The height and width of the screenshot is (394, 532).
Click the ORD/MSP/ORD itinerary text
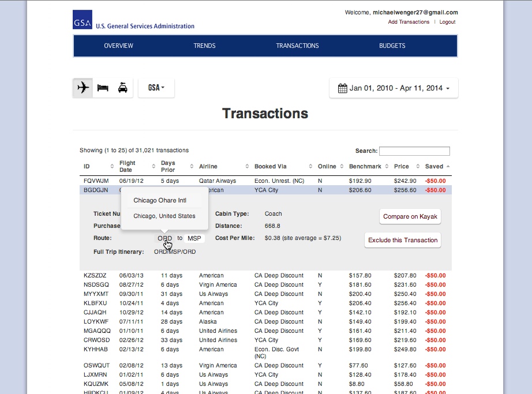(175, 252)
